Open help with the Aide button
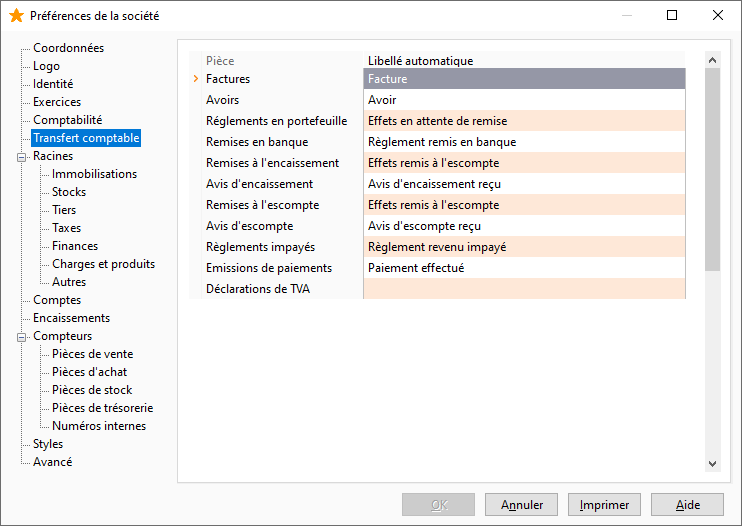The width and height of the screenshot is (742, 526). click(688, 505)
